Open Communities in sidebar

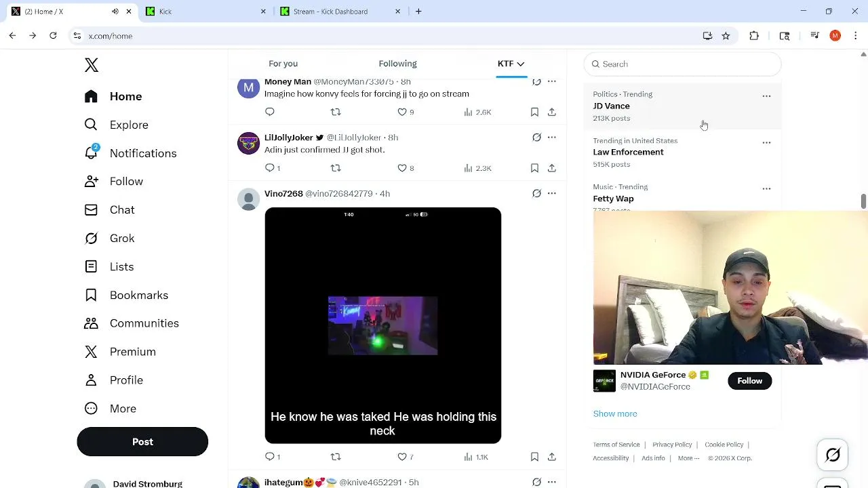point(132,323)
